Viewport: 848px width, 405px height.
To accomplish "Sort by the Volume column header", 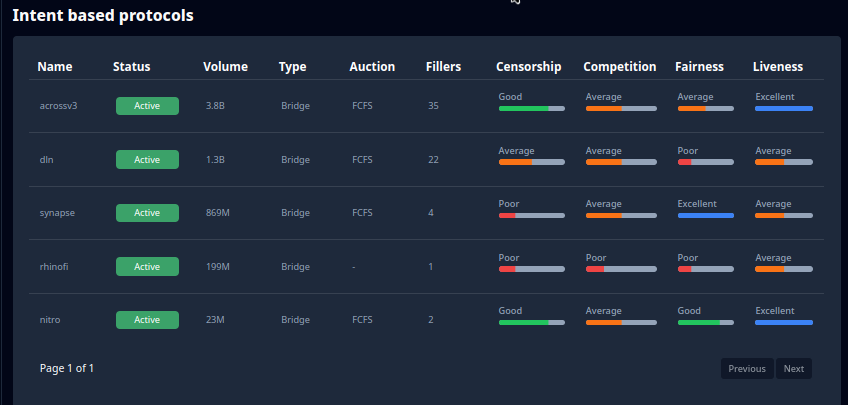I will pos(226,67).
